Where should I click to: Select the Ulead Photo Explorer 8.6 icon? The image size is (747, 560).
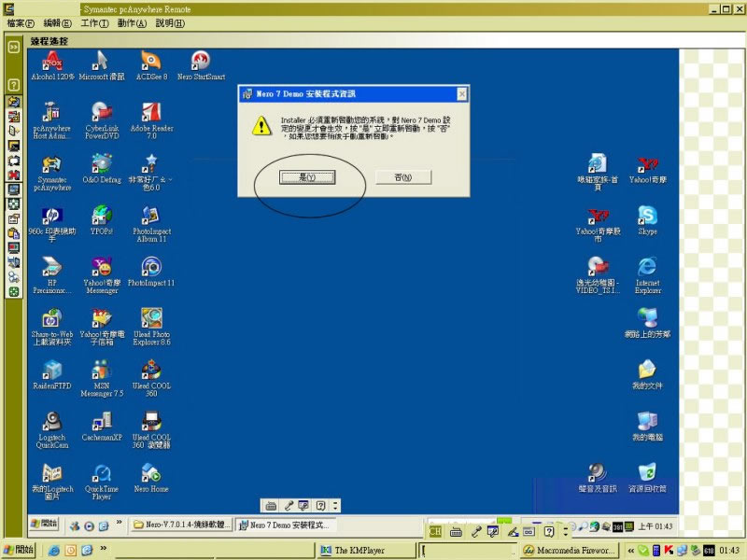click(x=151, y=327)
